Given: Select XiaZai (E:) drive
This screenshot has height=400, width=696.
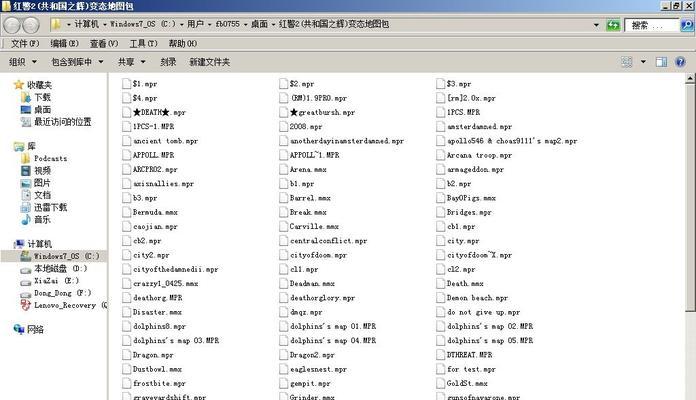Looking at the screenshot, I should pos(50,281).
